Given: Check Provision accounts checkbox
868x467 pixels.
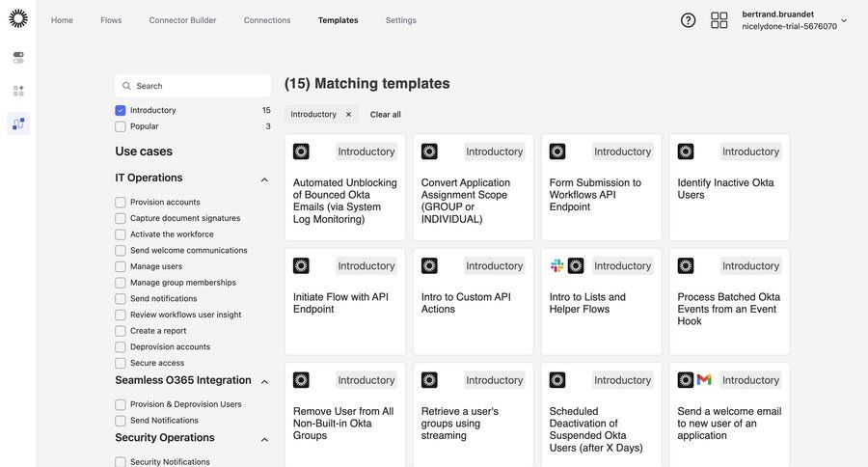Looking at the screenshot, I should point(121,203).
